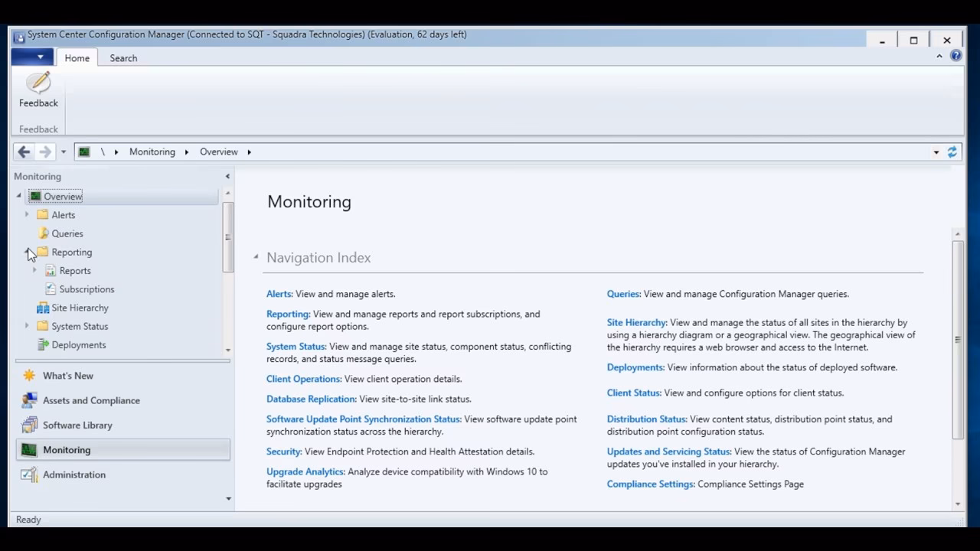Click the Monitoring workspace icon
The height and width of the screenshot is (551, 980).
coord(29,450)
